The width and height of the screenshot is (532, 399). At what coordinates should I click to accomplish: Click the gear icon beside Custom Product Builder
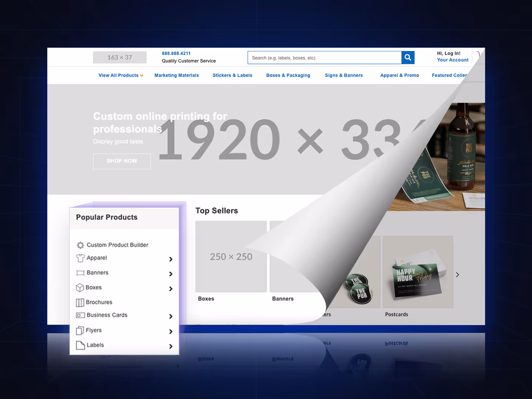coord(81,245)
